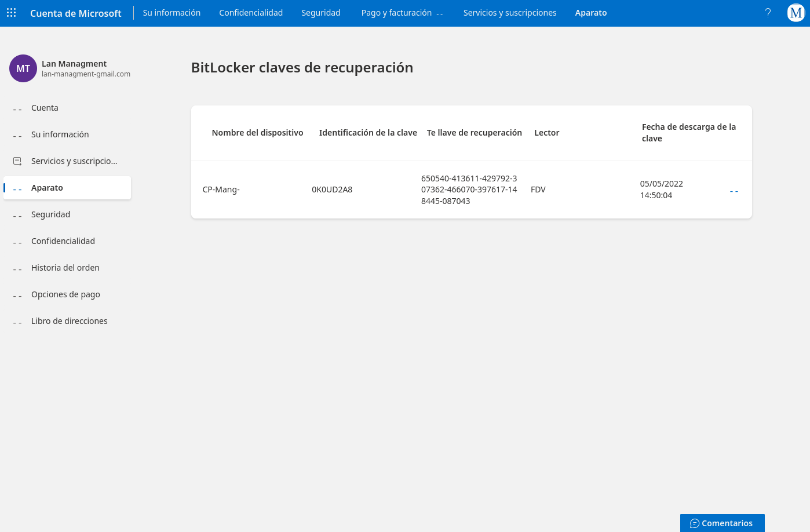Click the Comentarios chat bubble icon
The image size is (810, 532).
pyautogui.click(x=695, y=523)
